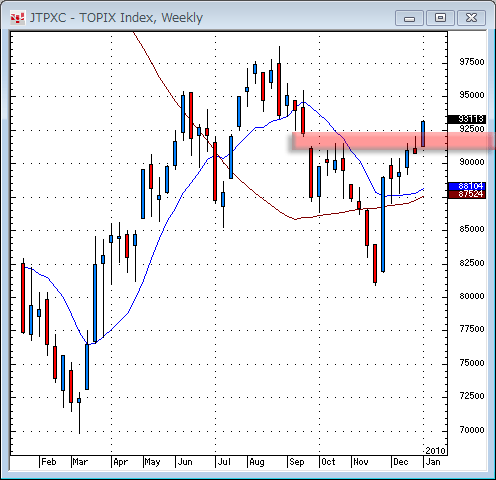Viewport: 496px width, 480px height.
Task: Click the Jan label on time axis
Action: pyautogui.click(x=433, y=462)
